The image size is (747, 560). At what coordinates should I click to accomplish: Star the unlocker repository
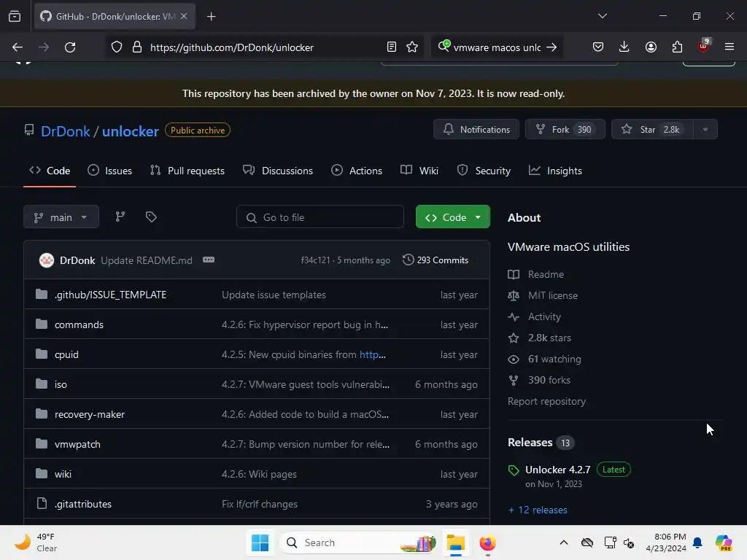(652, 130)
